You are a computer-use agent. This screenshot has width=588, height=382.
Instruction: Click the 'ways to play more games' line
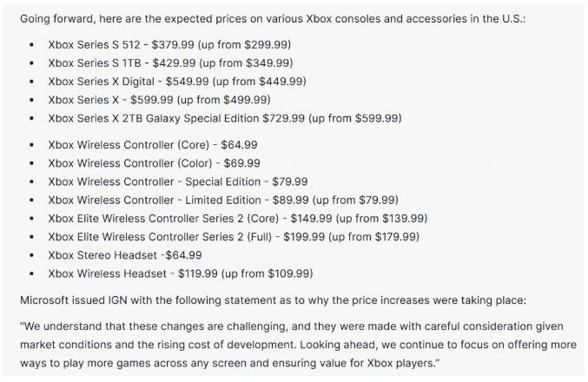tap(229, 363)
